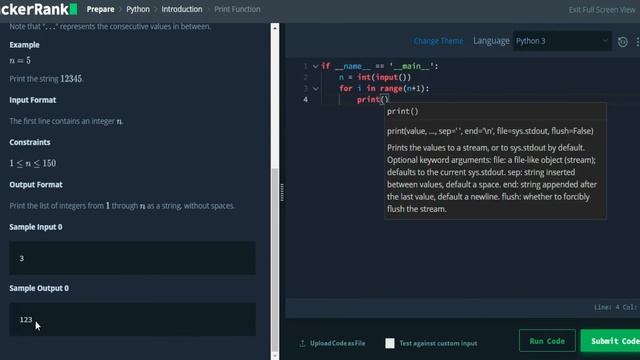Click Exit Full Screen View
The width and height of the screenshot is (640, 360).
tap(602, 10)
